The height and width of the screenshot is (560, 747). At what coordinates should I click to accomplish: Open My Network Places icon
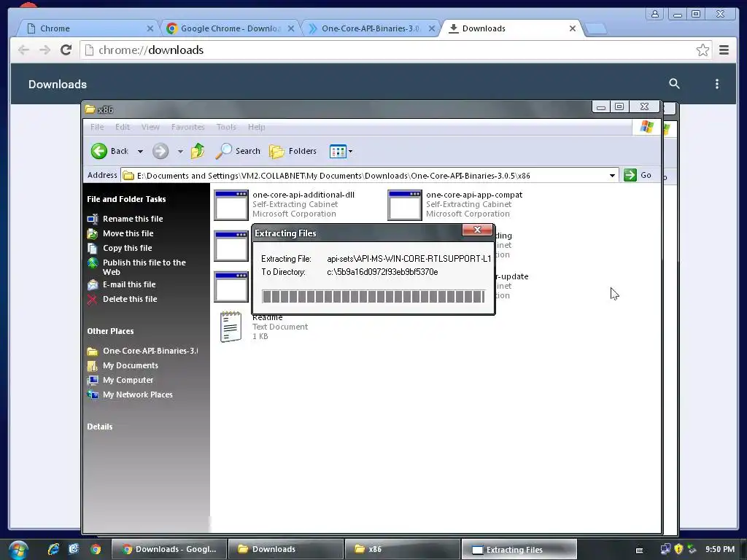93,394
